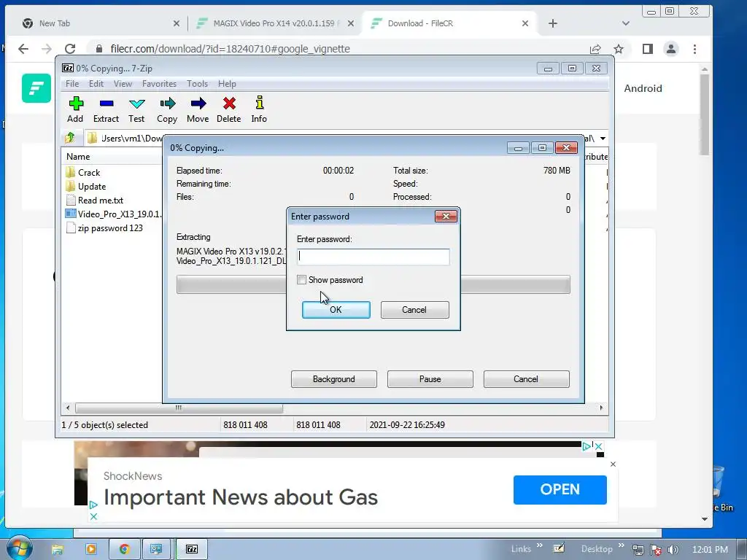Viewport: 747px width, 560px height.
Task: Open Windows Explorer from the taskbar
Action: 58,549
